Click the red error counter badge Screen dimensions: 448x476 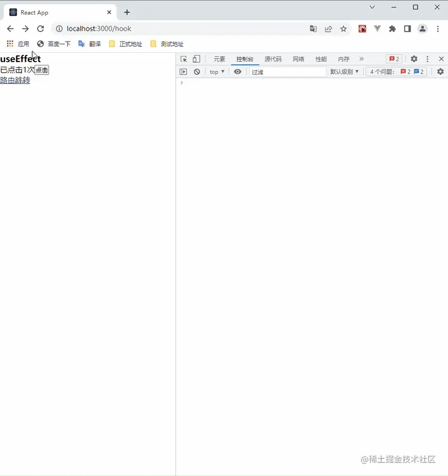[393, 59]
